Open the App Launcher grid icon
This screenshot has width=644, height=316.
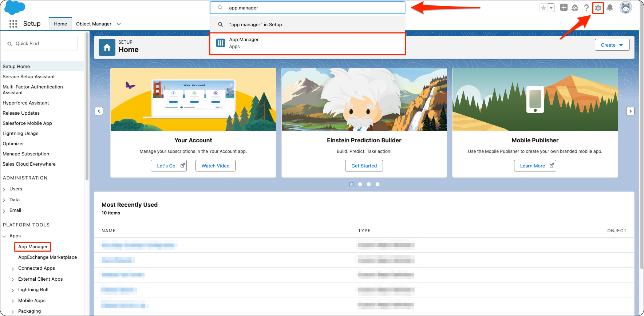tap(13, 24)
